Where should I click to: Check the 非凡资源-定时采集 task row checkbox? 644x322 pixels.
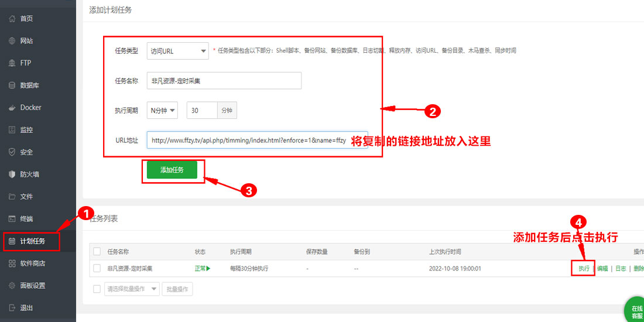[x=97, y=268]
